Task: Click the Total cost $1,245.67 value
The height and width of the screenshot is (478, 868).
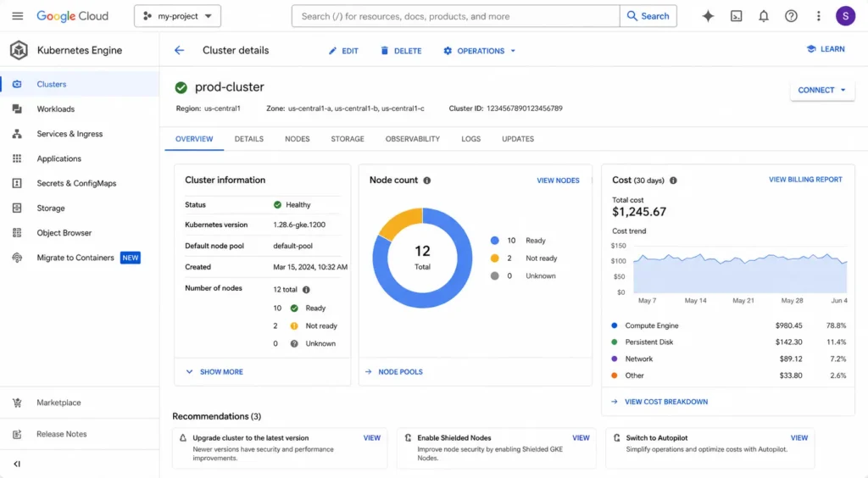Action: point(639,212)
